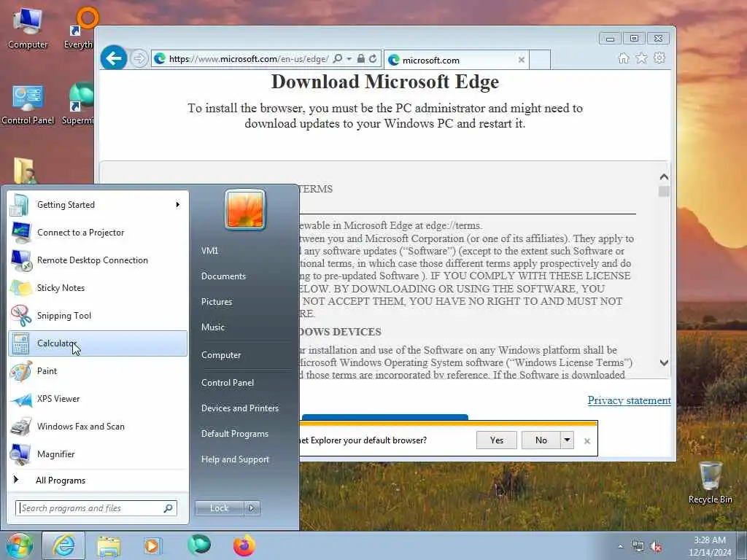This screenshot has width=747, height=560.
Task: Open a new blank tab
Action: [540, 60]
